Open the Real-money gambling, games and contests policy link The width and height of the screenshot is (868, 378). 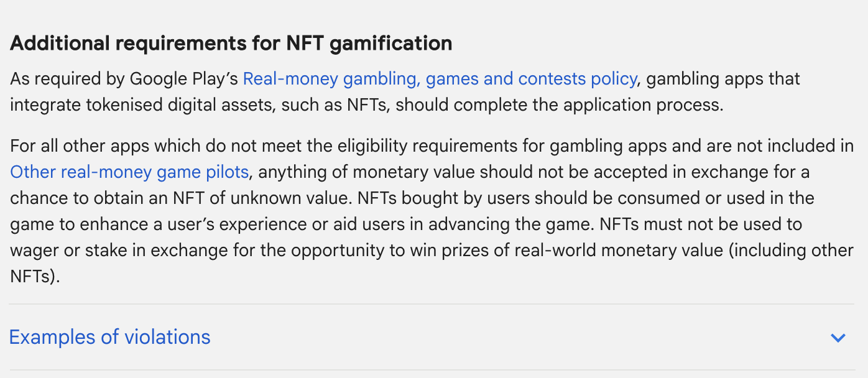[440, 79]
